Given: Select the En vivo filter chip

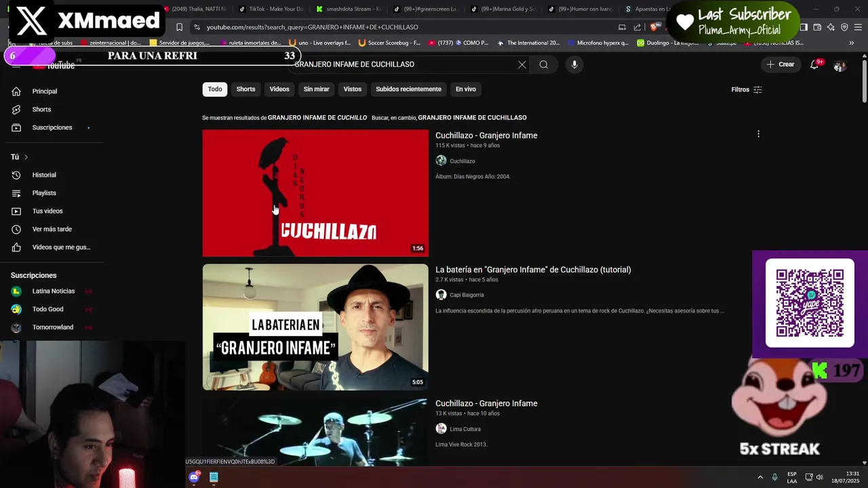Looking at the screenshot, I should tap(465, 89).
